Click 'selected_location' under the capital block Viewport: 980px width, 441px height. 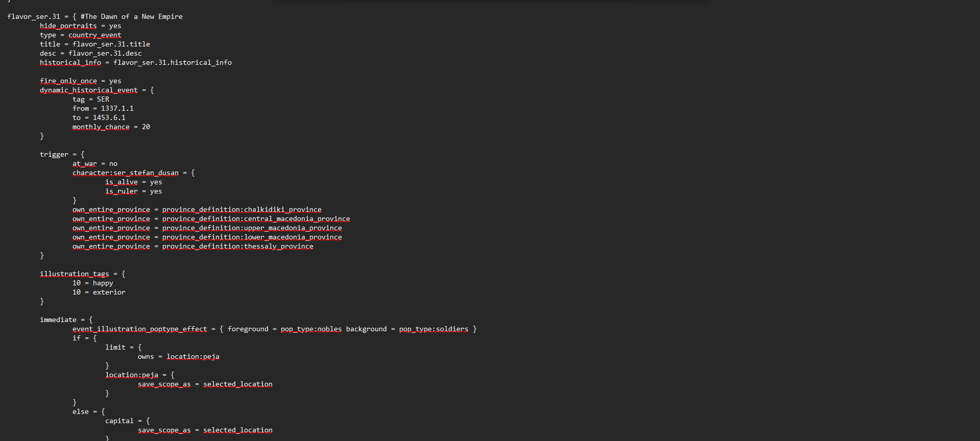(238, 430)
